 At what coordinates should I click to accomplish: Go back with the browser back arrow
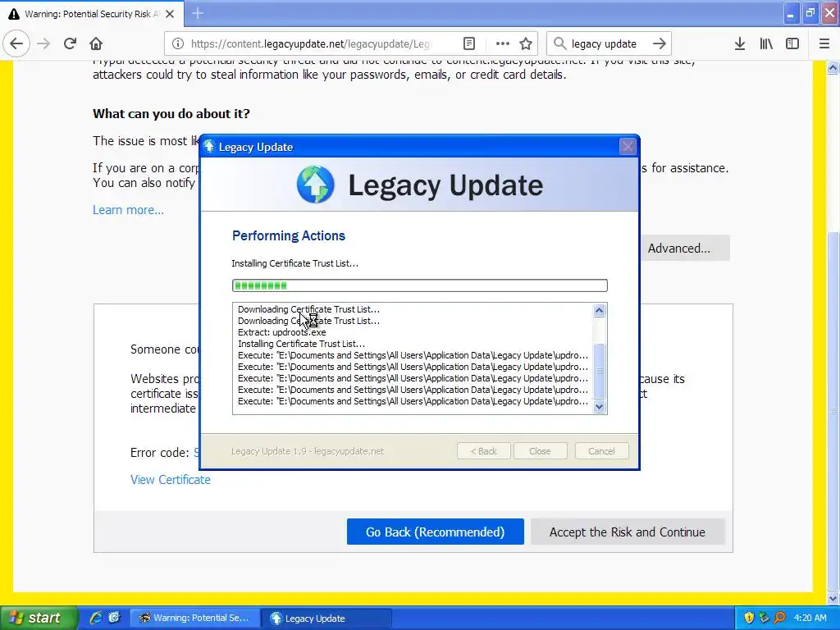coord(16,43)
